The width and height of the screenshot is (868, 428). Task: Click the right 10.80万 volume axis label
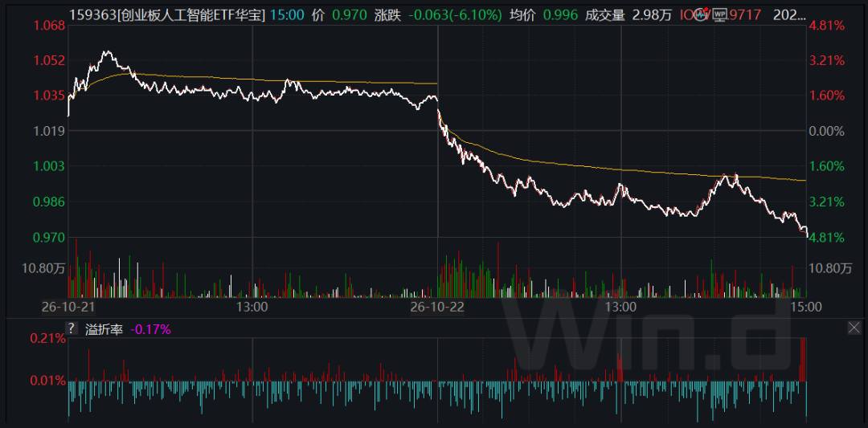point(831,268)
